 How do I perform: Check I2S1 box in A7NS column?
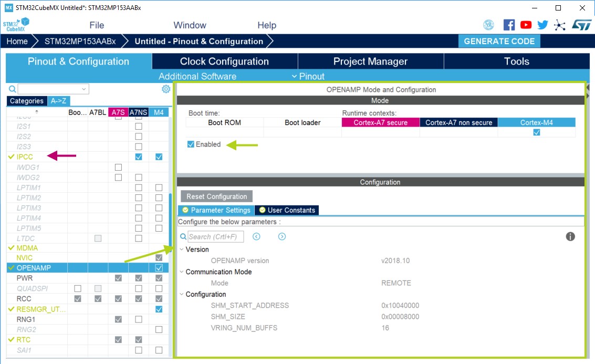pyautogui.click(x=139, y=126)
